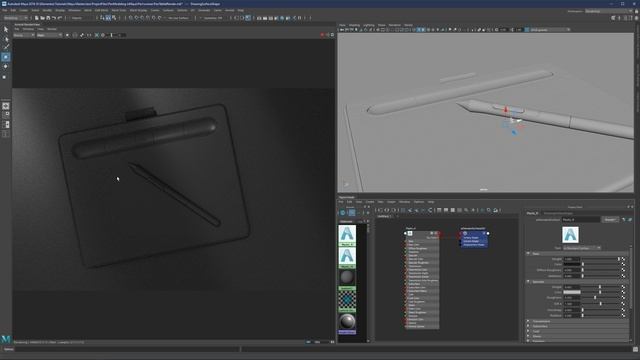Click Open Scene icon on status line
The height and width of the screenshot is (360, 640).
tap(42, 18)
